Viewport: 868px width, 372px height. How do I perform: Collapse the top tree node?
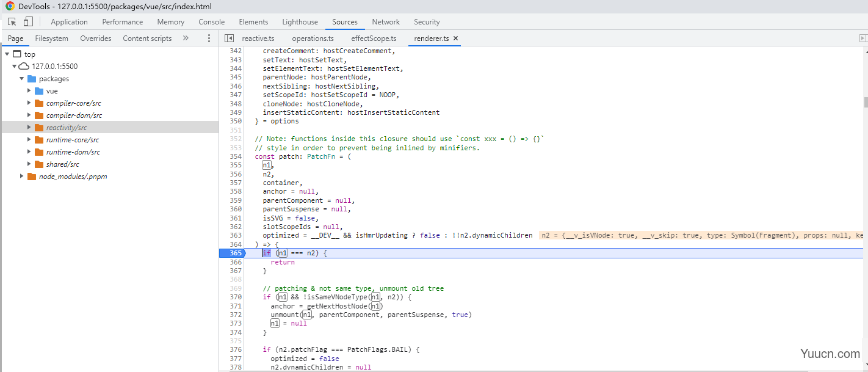click(x=7, y=54)
